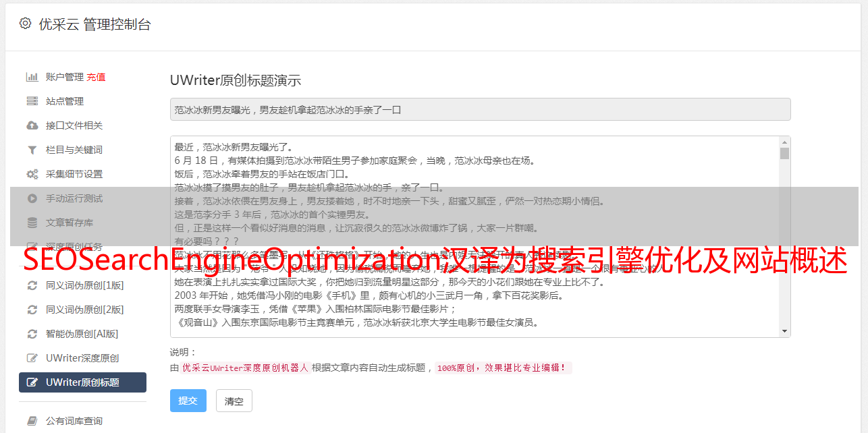
Task: Click the server icon for 站点管理
Action: point(32,101)
